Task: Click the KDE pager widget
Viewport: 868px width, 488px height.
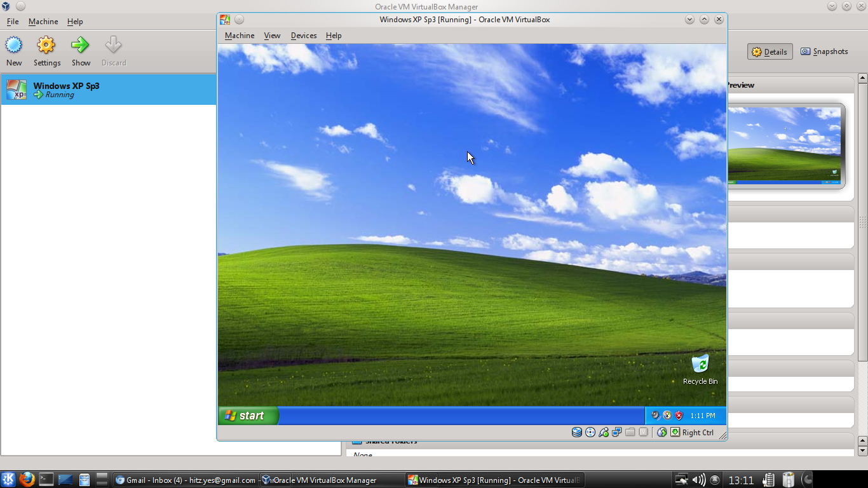Action: 102,480
